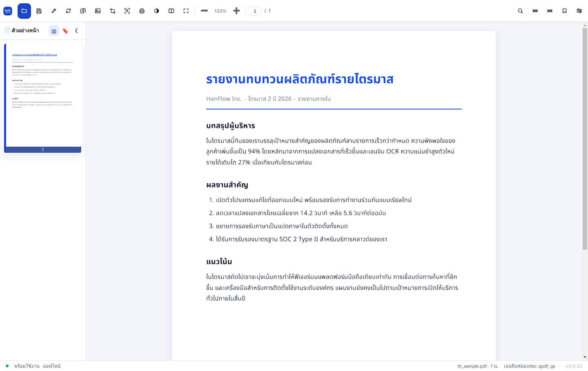This screenshot has width=588, height=371.
Task: Enter fullscreen with the corners icon
Action: pyautogui.click(x=186, y=11)
